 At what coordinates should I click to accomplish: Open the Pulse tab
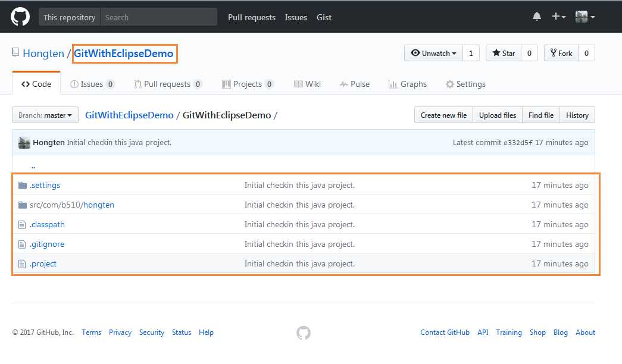coord(355,84)
